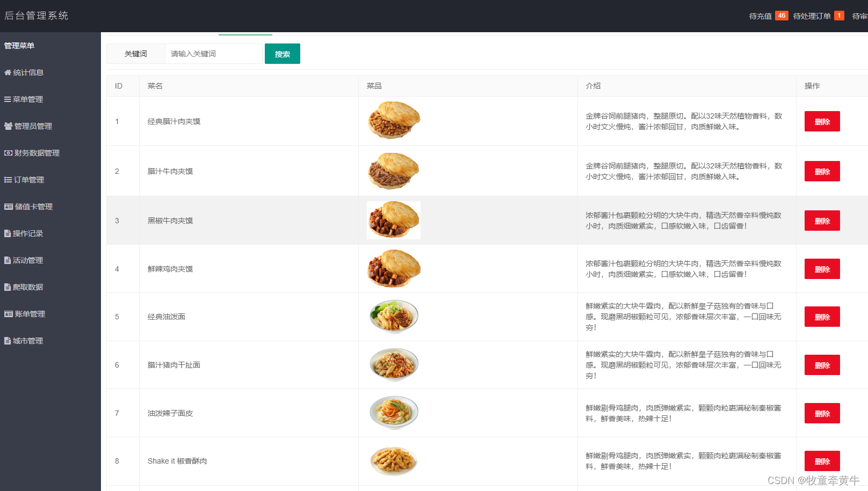Click the name cell 油泼辣子面皮
Image resolution: width=868 pixels, height=491 pixels.
point(170,413)
